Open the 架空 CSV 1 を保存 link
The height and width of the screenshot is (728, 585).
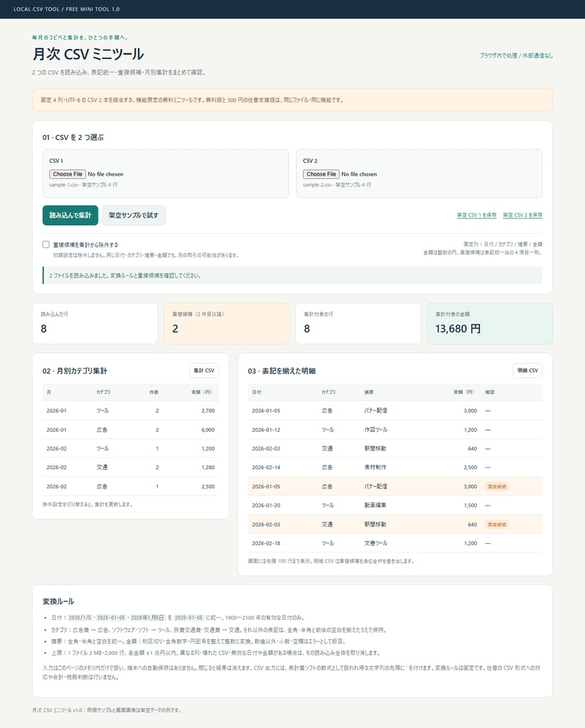[476, 215]
